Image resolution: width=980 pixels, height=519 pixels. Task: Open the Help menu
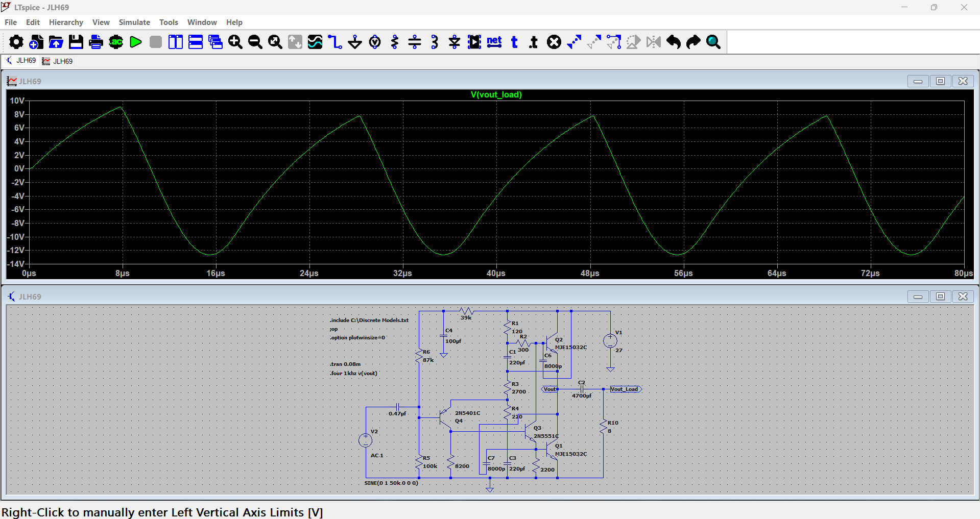(x=234, y=22)
